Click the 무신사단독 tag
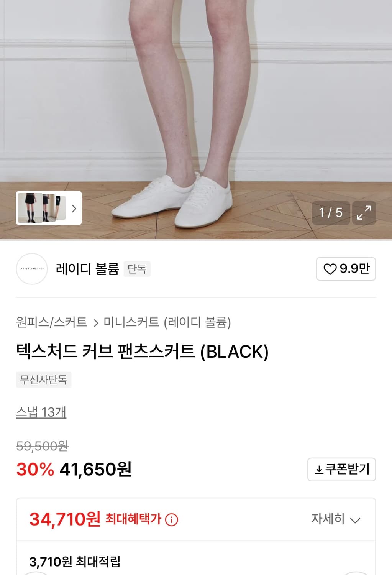 (43, 379)
